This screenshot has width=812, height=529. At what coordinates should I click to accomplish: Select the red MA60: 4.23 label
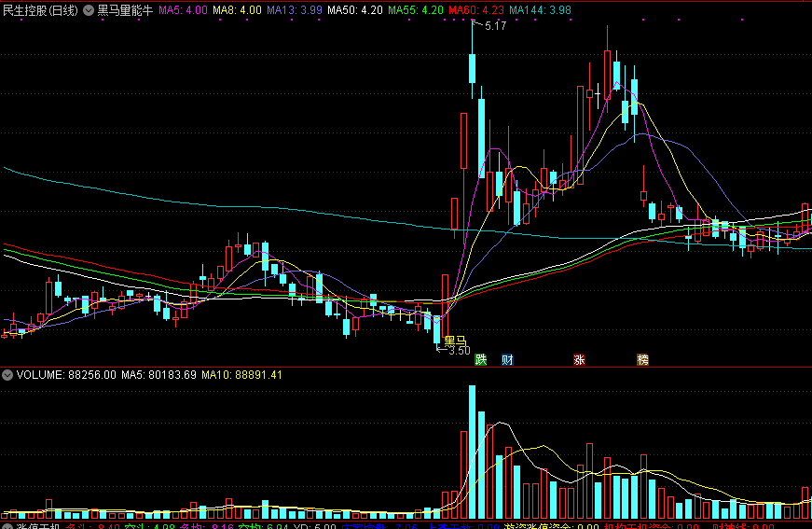[x=476, y=10]
